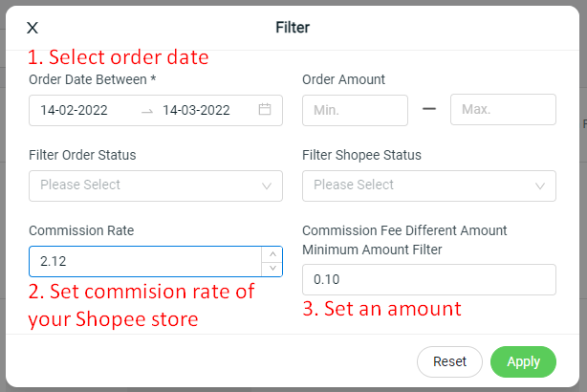The image size is (587, 392).
Task: Reset all filter values
Action: pyautogui.click(x=449, y=361)
